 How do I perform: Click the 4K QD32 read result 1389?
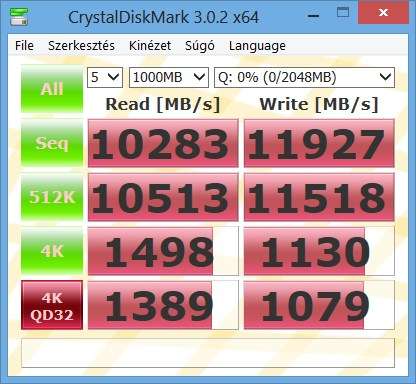(x=163, y=305)
